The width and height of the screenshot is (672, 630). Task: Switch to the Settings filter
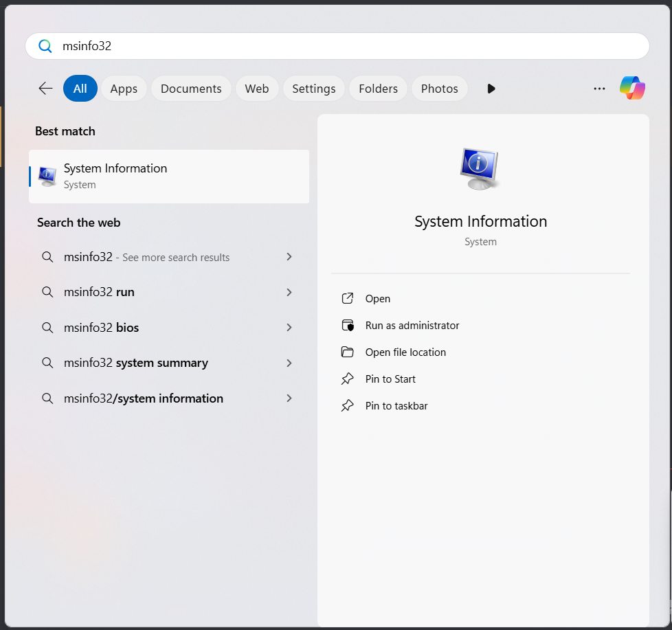point(314,89)
